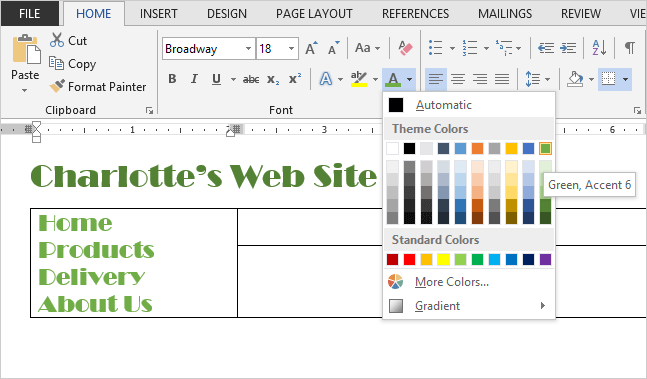Toggle Strikethrough formatting
This screenshot has width=647, height=379.
pyautogui.click(x=251, y=79)
